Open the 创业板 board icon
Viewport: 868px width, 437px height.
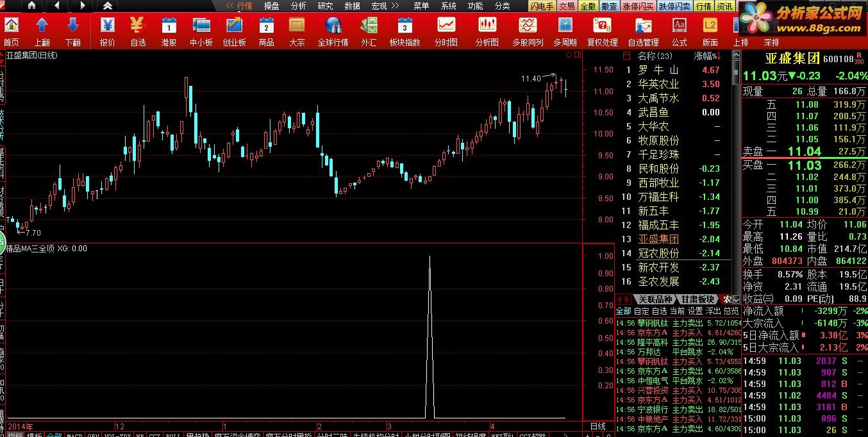point(234,32)
